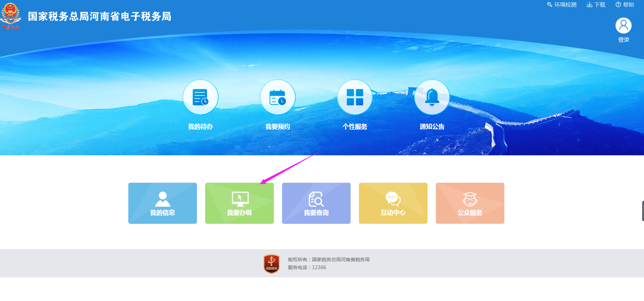The height and width of the screenshot is (301, 644).
Task: Click the dark pull tab at right edge
Action: point(643,211)
